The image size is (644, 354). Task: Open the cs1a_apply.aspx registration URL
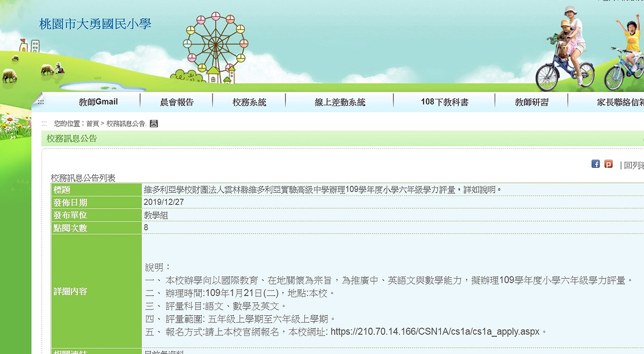(435, 331)
